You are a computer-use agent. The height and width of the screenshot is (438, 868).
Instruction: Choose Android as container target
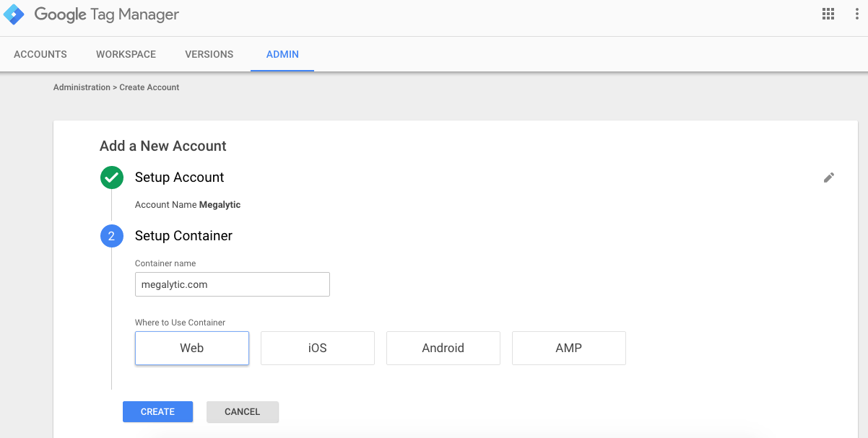tap(443, 348)
